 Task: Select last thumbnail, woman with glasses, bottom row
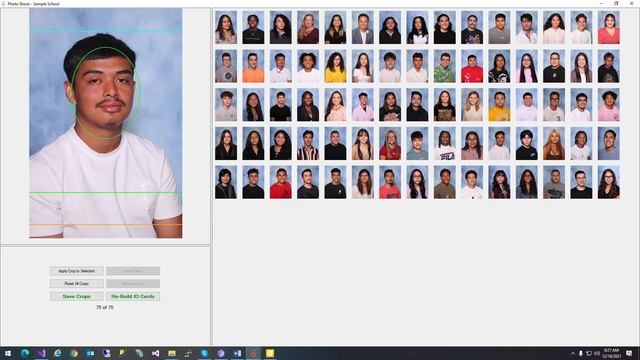pyautogui.click(x=609, y=182)
